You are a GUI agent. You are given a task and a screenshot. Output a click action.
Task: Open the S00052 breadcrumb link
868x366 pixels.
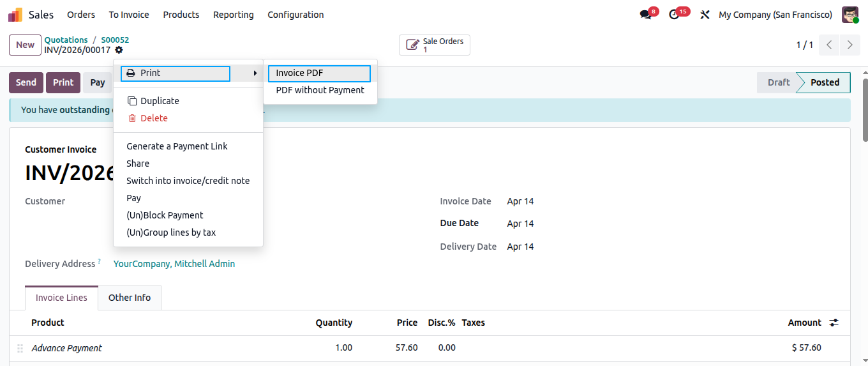pyautogui.click(x=115, y=40)
